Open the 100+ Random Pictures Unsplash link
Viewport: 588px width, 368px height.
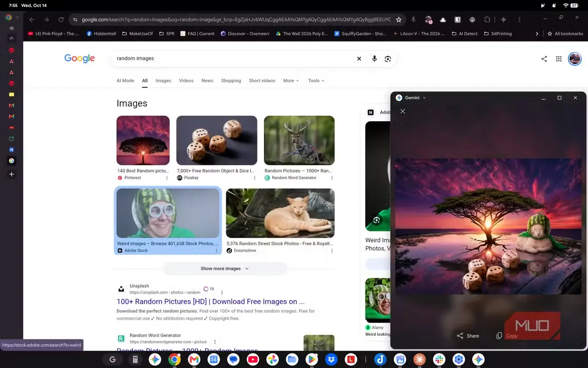pos(210,302)
